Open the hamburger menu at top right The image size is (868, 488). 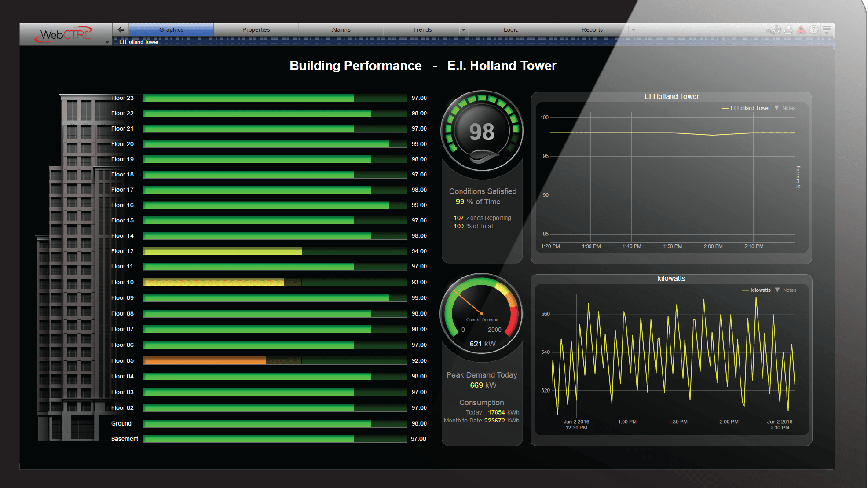[x=827, y=30]
